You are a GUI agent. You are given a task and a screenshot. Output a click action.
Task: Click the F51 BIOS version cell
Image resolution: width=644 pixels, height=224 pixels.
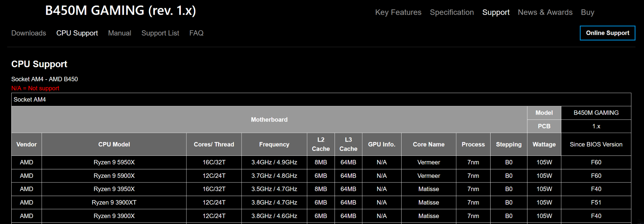pos(596,203)
